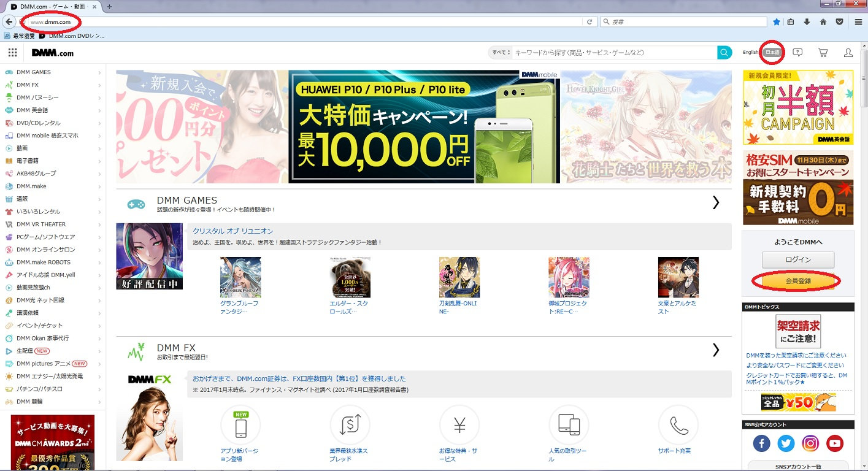Switch language to English
The height and width of the screenshot is (471, 868).
[x=750, y=53]
